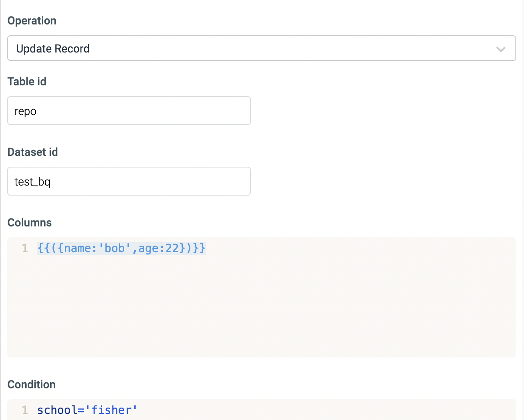Click blank space right of the Condition text

pos(321,410)
